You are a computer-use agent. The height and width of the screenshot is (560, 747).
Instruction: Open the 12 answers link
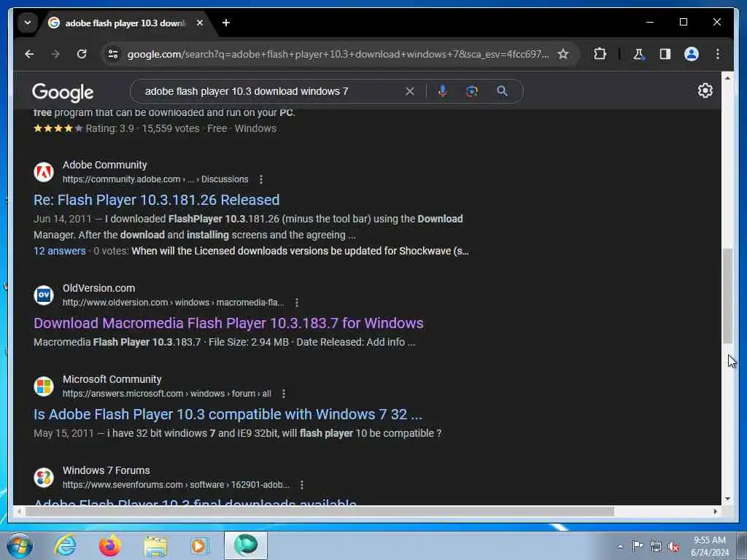60,251
